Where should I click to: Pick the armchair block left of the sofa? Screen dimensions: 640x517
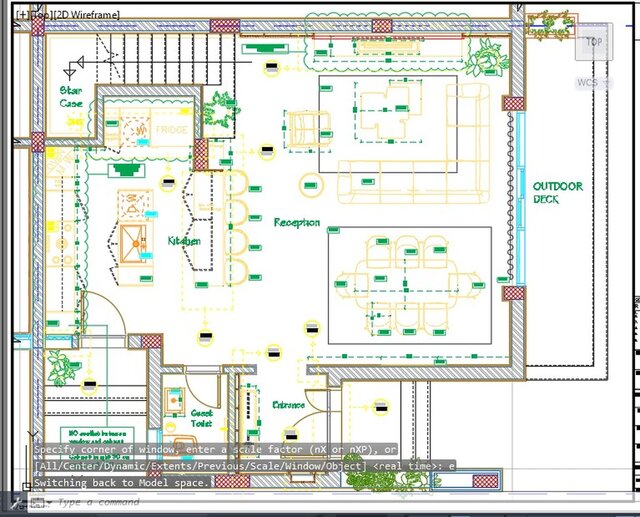pyautogui.click(x=304, y=128)
